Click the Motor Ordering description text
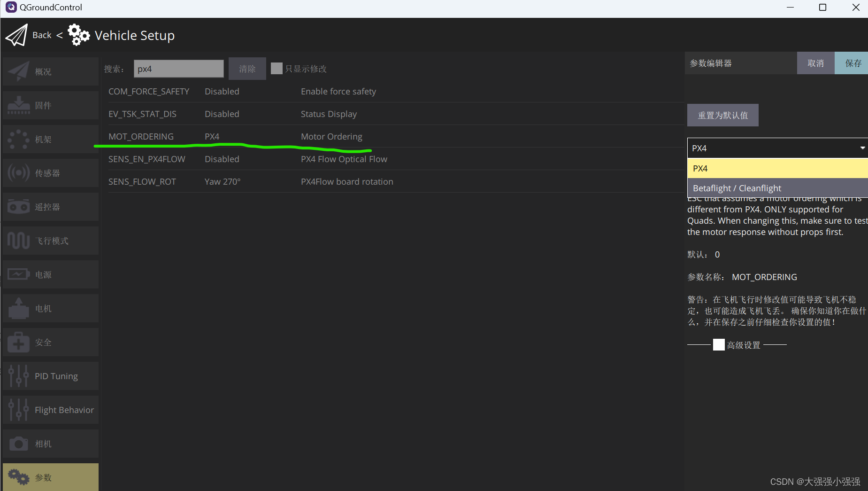868x491 pixels. click(x=331, y=136)
